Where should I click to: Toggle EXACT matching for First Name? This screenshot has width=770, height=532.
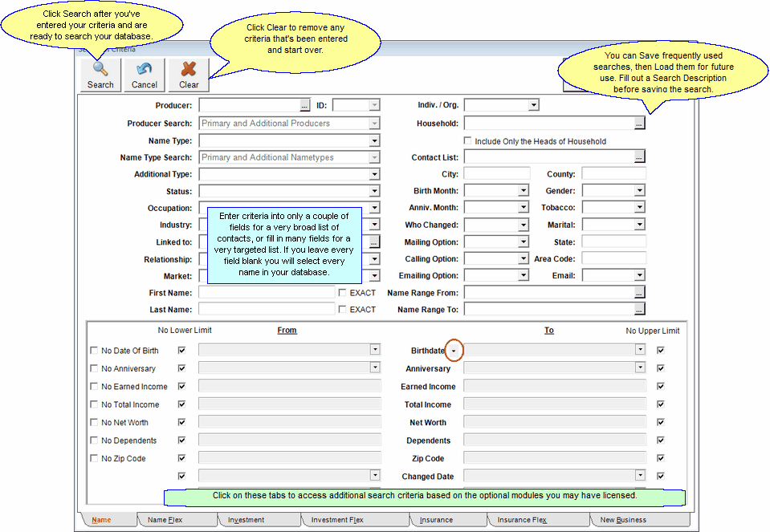(341, 292)
